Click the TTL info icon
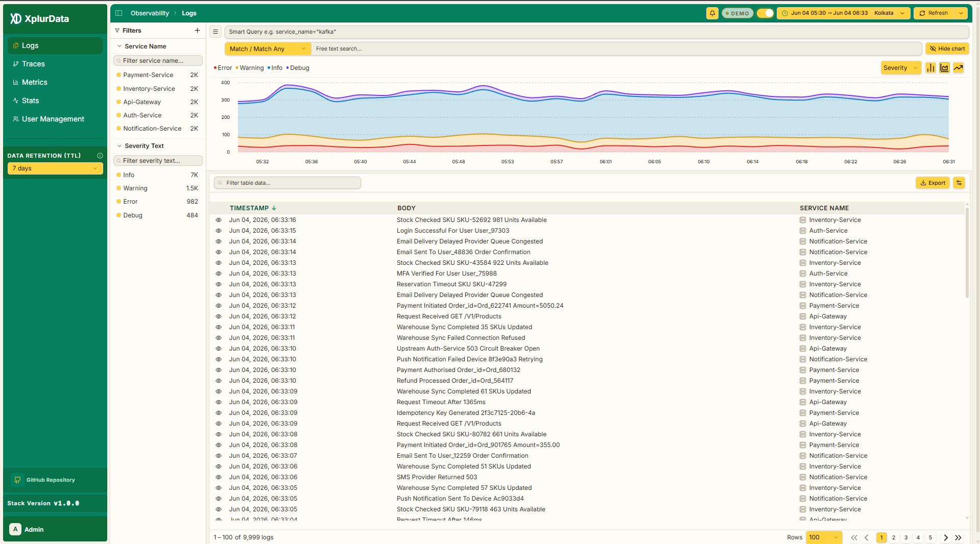Viewport: 980px width, 544px height. (x=100, y=156)
